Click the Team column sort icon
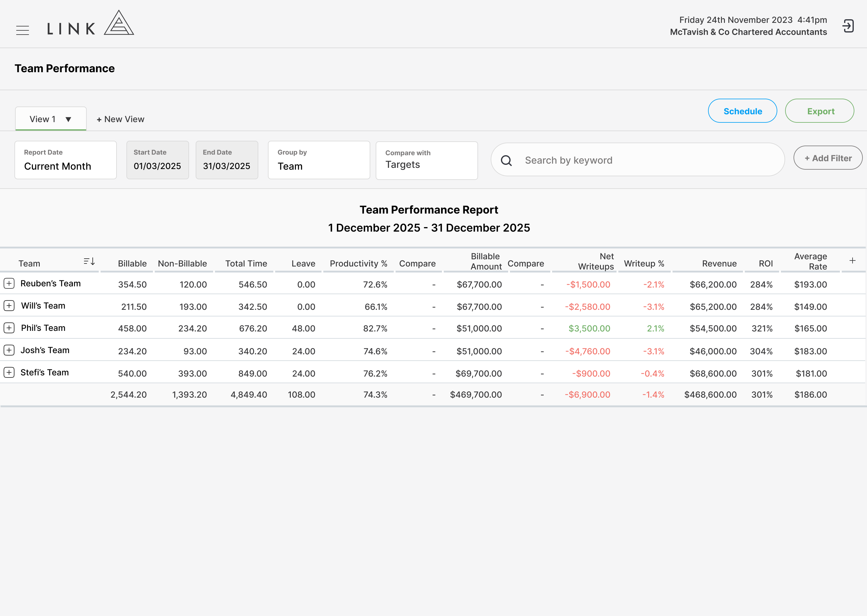Viewport: 867px width, 616px height. 89,261
